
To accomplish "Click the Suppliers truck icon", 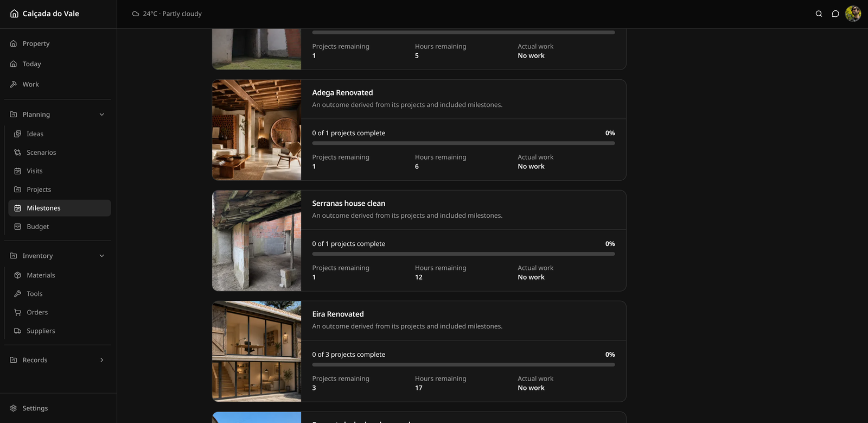I will tap(17, 331).
